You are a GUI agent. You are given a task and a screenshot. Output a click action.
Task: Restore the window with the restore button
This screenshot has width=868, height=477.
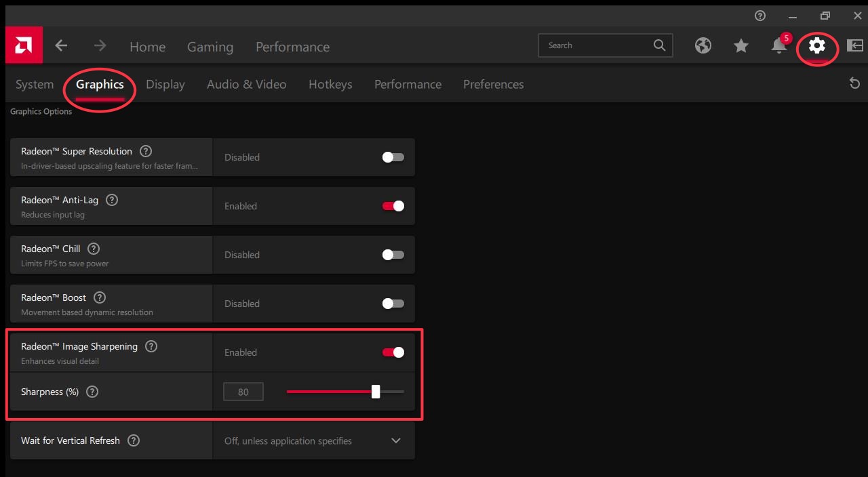(825, 15)
